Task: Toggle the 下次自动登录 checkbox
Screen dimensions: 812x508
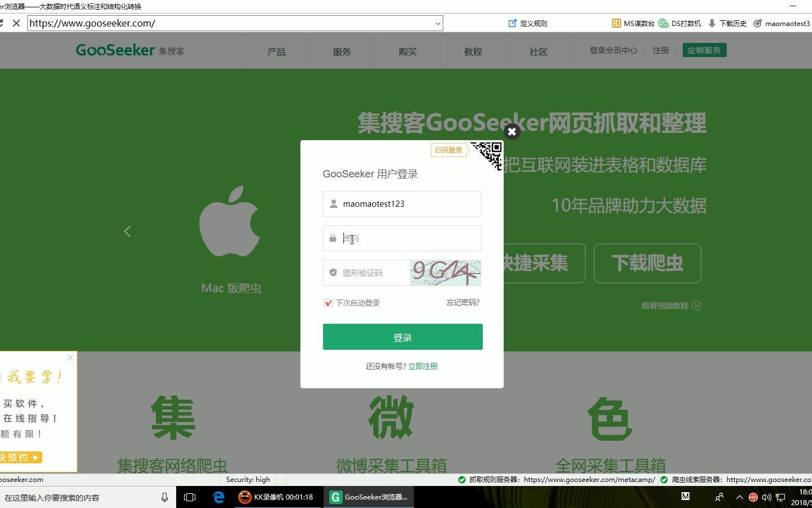Action: pyautogui.click(x=328, y=303)
